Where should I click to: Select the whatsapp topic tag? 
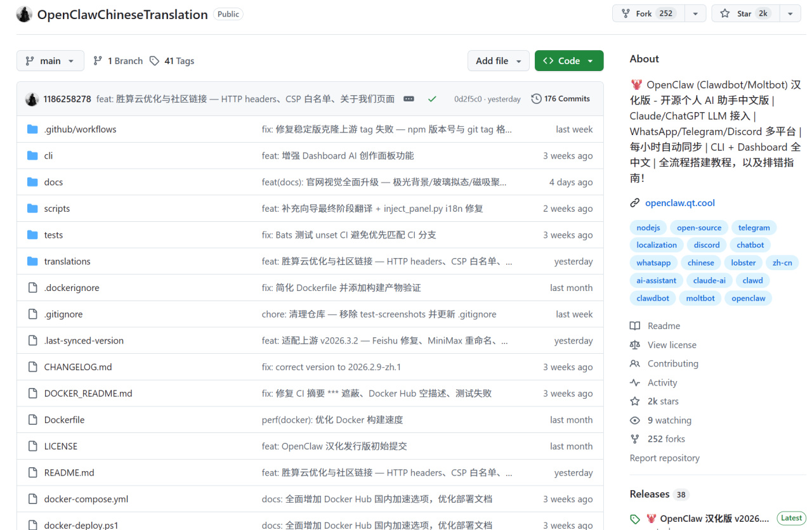point(653,263)
